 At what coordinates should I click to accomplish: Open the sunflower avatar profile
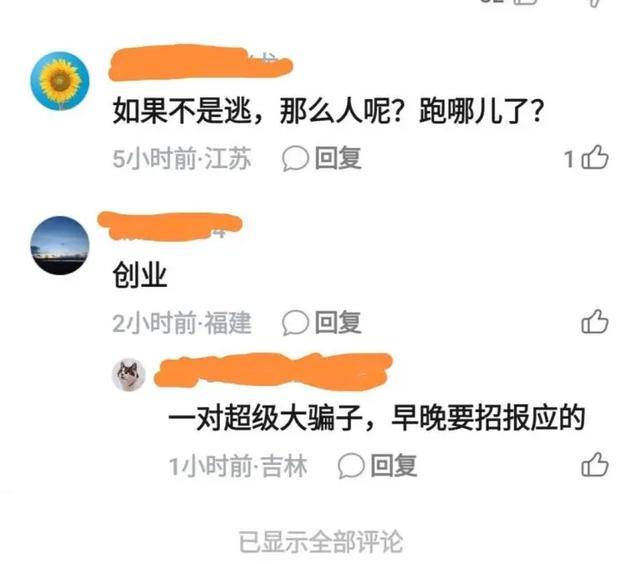tap(60, 80)
